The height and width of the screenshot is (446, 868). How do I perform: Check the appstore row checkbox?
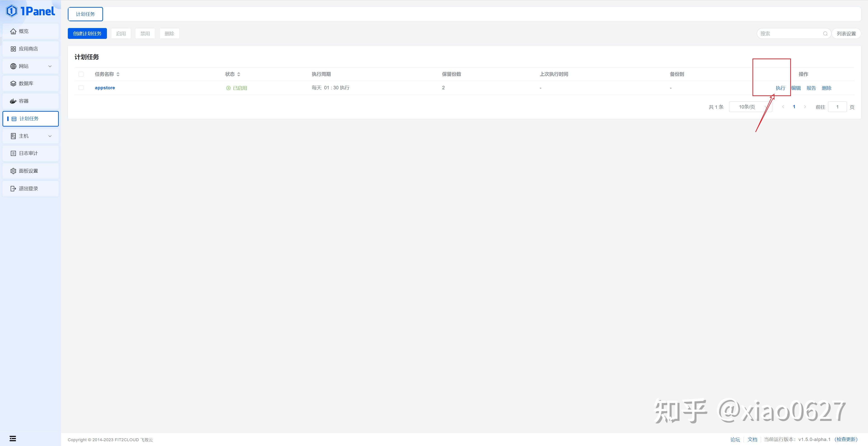click(x=81, y=88)
